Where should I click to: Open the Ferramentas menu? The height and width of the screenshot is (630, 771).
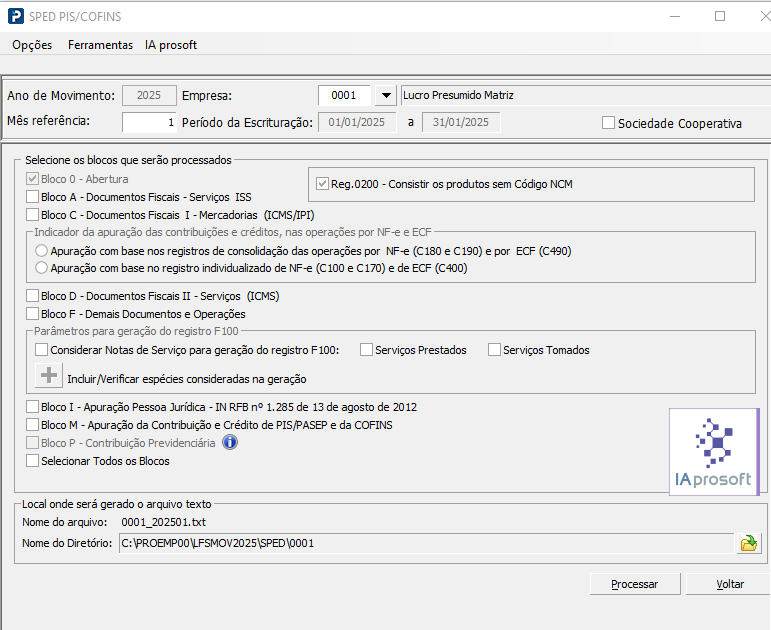(x=100, y=45)
